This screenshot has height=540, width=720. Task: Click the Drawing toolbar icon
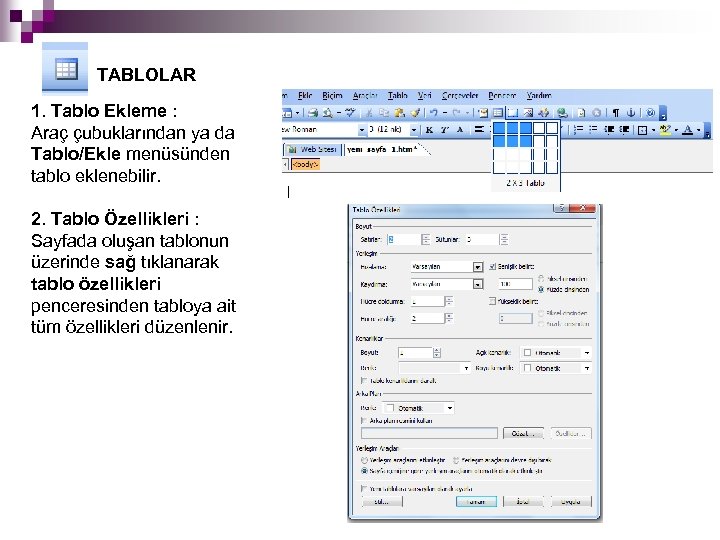coord(544,112)
